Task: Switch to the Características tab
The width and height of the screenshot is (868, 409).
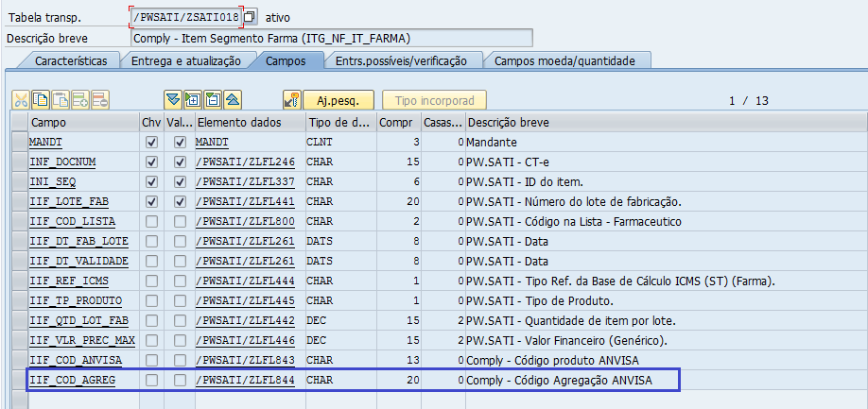Action: click(71, 60)
